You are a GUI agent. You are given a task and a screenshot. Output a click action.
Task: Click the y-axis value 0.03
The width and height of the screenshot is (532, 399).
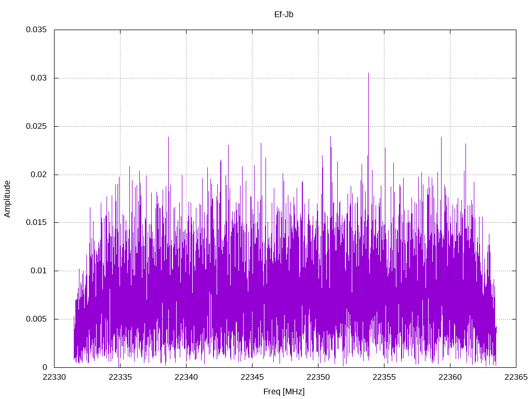click(x=38, y=78)
